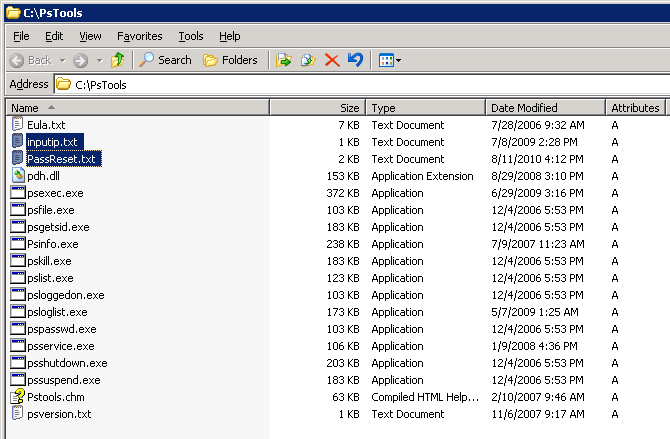Select the pskill.exe application icon
The height and width of the screenshot is (439, 670).
[x=18, y=260]
